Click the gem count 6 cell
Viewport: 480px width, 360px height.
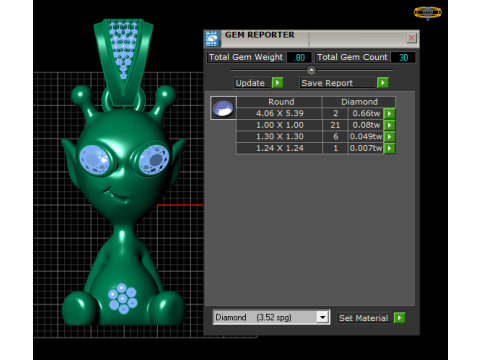click(335, 136)
